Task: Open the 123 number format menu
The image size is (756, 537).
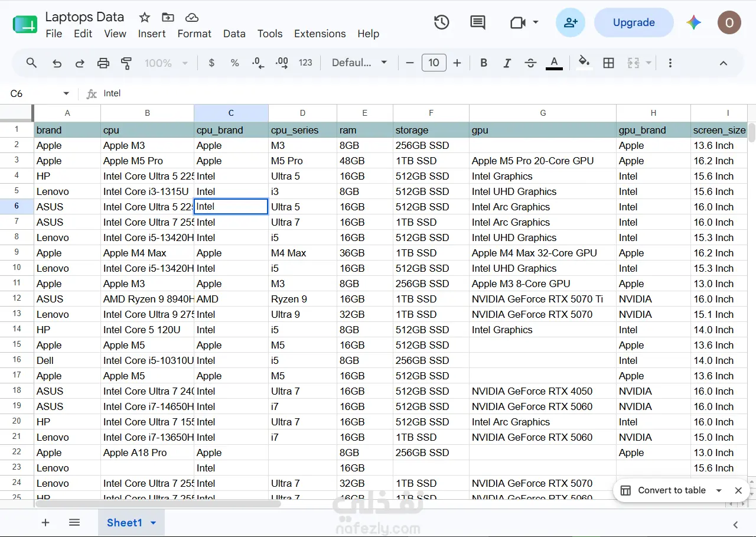Action: (x=305, y=63)
